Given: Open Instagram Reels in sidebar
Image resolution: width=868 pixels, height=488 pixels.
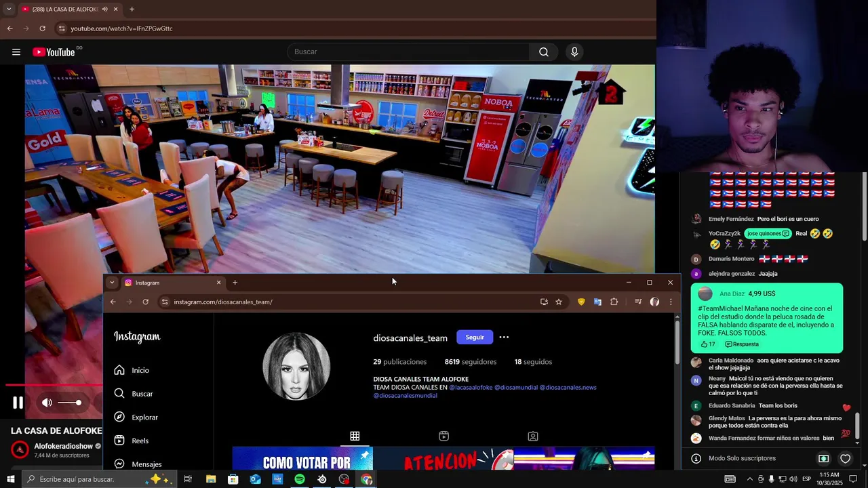Looking at the screenshot, I should click(132, 441).
